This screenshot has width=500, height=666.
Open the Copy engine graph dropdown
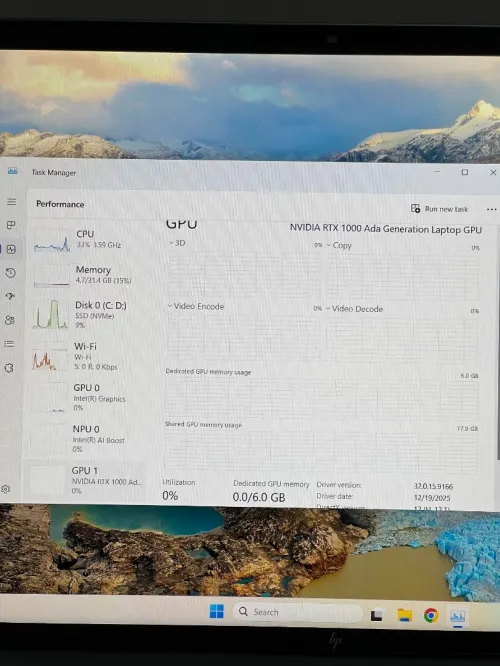(339, 246)
